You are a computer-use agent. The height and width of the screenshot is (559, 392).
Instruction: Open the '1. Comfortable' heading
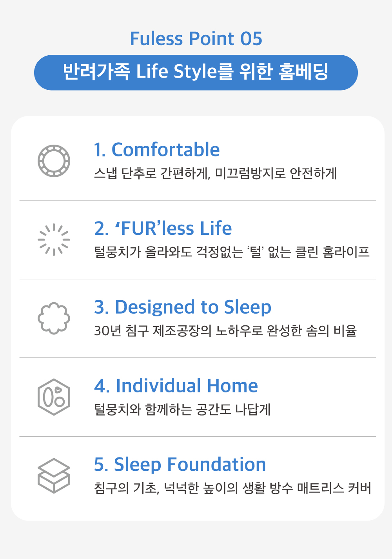[157, 150]
